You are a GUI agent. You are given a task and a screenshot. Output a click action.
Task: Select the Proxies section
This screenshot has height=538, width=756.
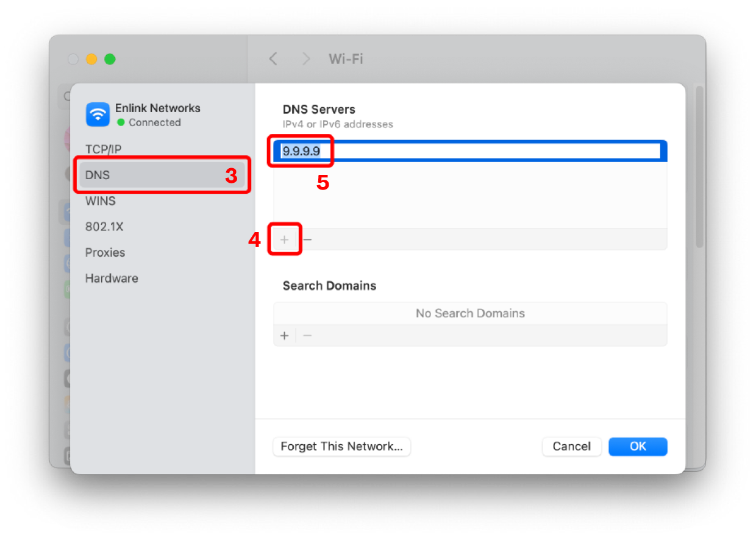[x=105, y=252]
